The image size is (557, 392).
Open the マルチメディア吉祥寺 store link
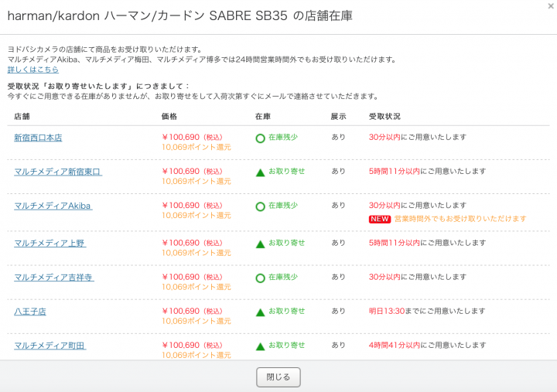pos(54,278)
